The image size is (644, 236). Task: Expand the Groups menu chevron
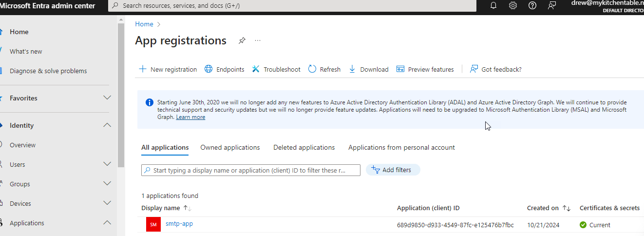tap(108, 184)
